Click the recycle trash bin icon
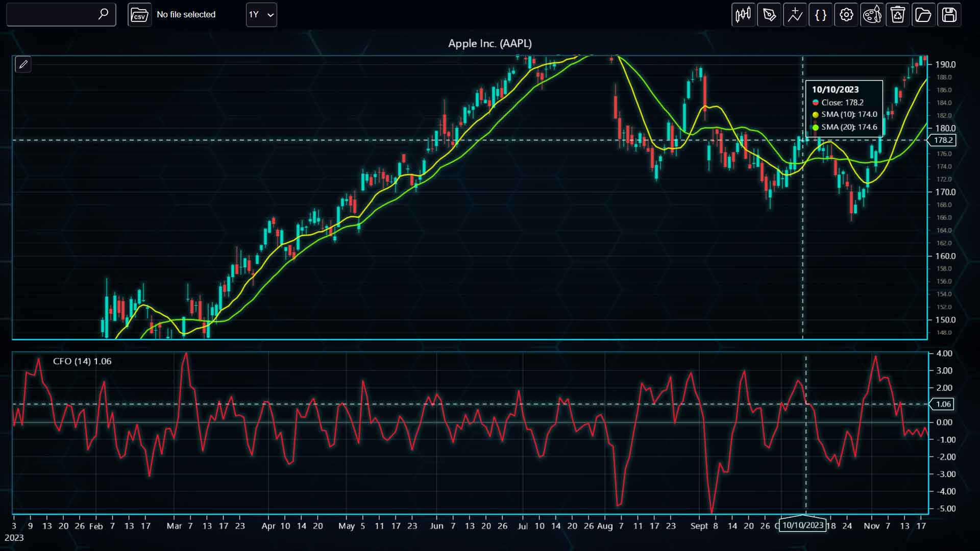Image resolution: width=980 pixels, height=551 pixels. [x=898, y=15]
